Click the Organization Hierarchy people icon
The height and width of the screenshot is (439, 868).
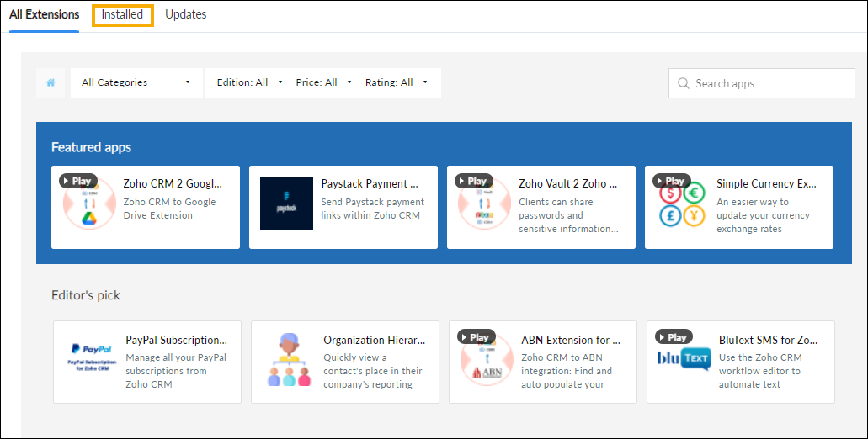tap(289, 359)
